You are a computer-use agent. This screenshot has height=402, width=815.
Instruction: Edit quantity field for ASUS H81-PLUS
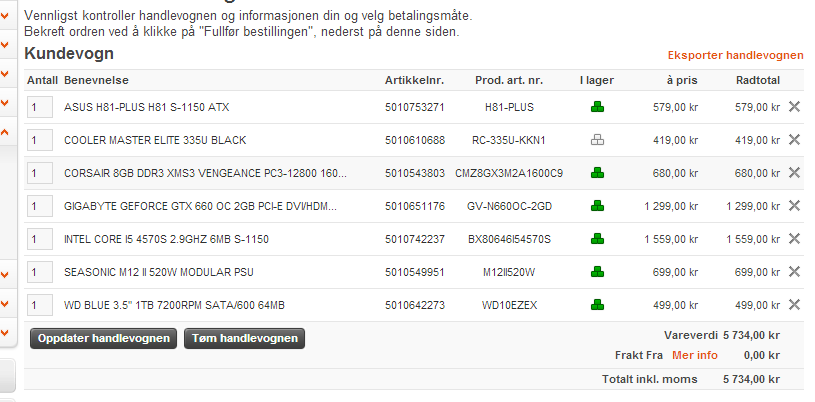coord(40,107)
